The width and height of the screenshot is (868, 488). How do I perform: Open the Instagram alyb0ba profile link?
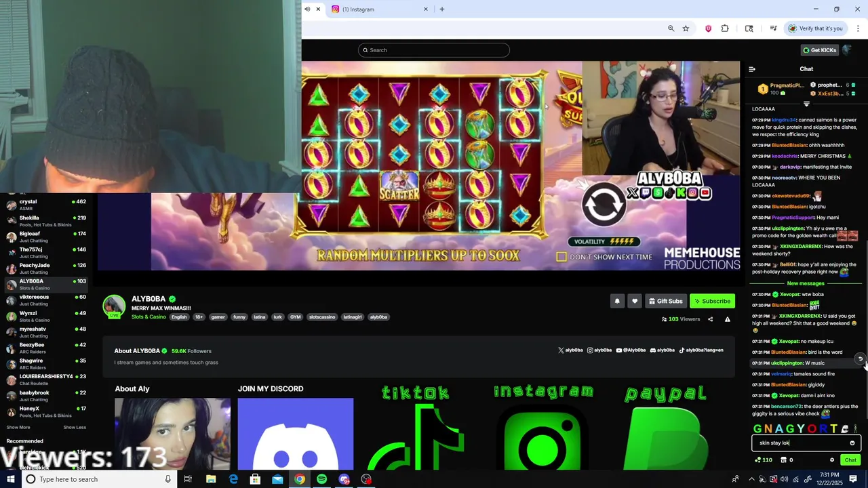tap(599, 350)
